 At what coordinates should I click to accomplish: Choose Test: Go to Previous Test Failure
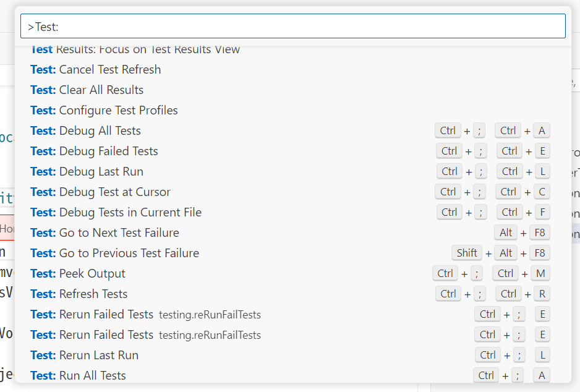292,253
